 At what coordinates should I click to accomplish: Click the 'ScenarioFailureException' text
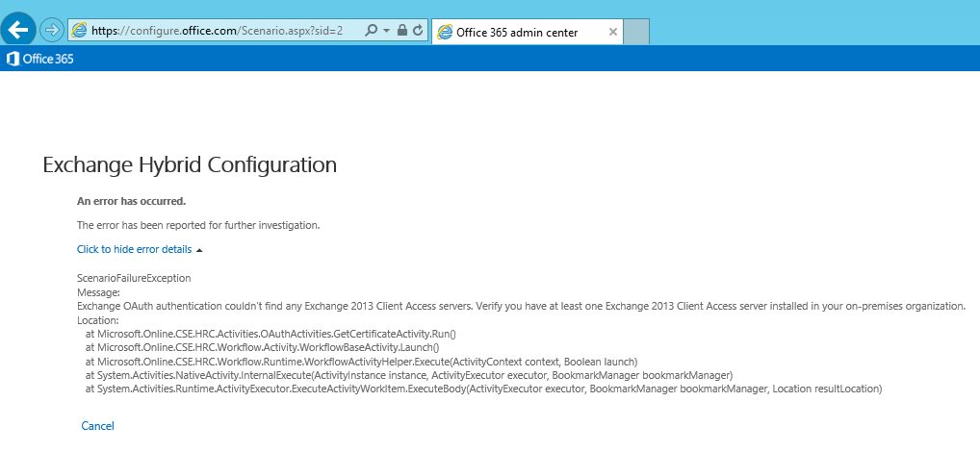[x=134, y=278]
